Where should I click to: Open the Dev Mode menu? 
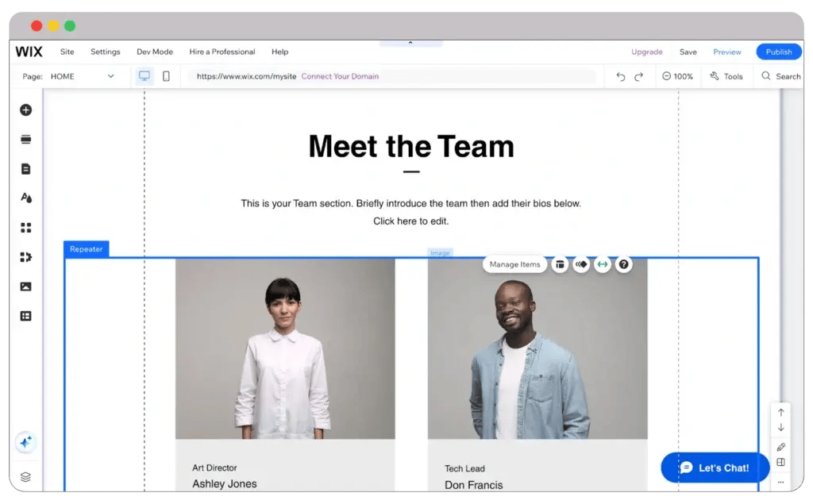pos(154,52)
